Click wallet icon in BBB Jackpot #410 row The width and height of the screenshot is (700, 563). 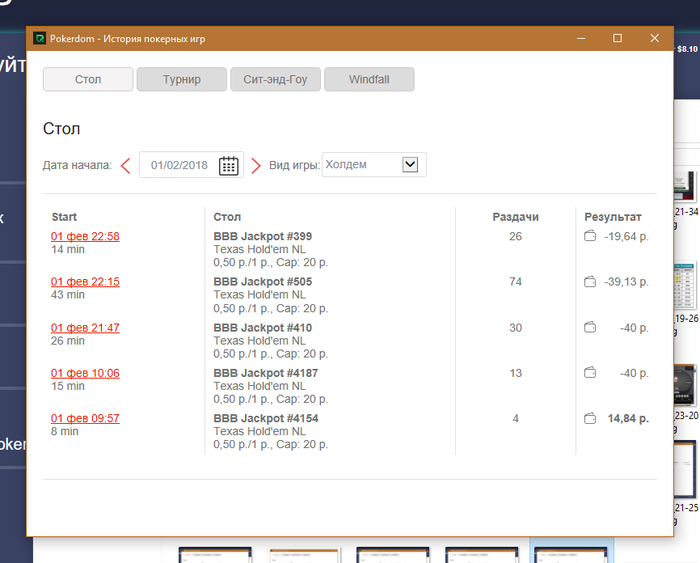tap(590, 327)
